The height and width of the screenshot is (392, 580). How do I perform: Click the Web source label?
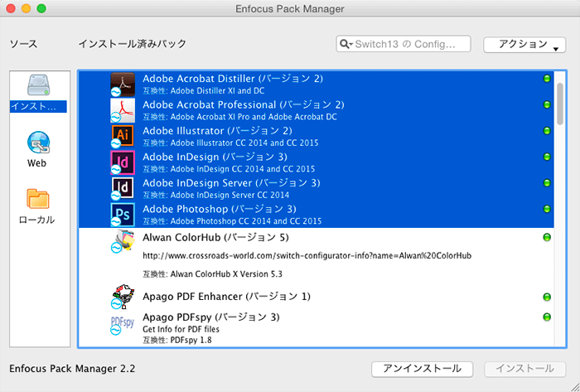[x=36, y=163]
